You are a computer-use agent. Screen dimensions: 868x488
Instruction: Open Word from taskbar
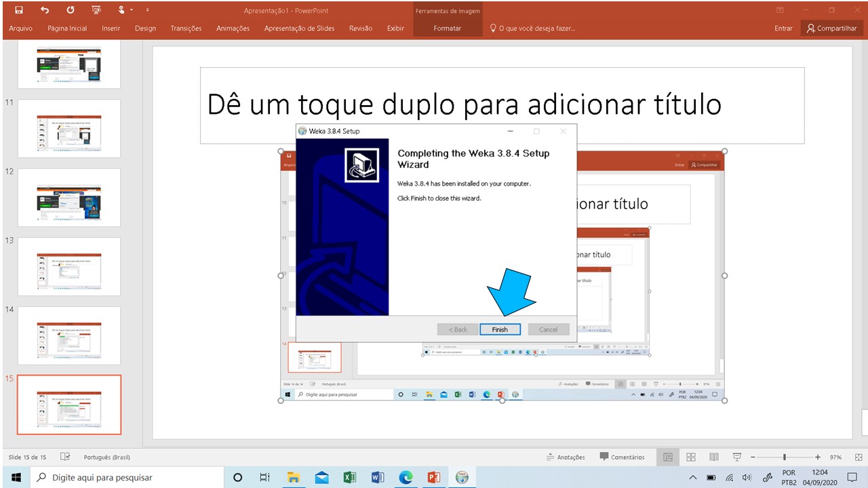tap(378, 477)
